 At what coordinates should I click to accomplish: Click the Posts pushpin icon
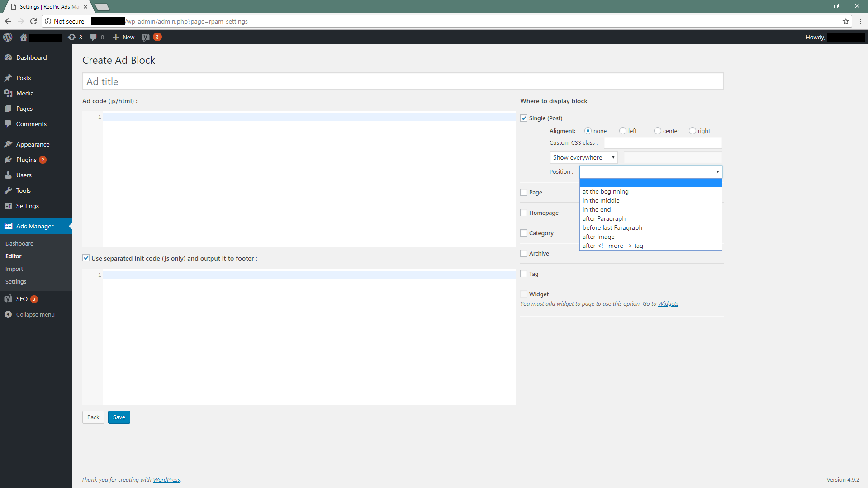[8, 78]
